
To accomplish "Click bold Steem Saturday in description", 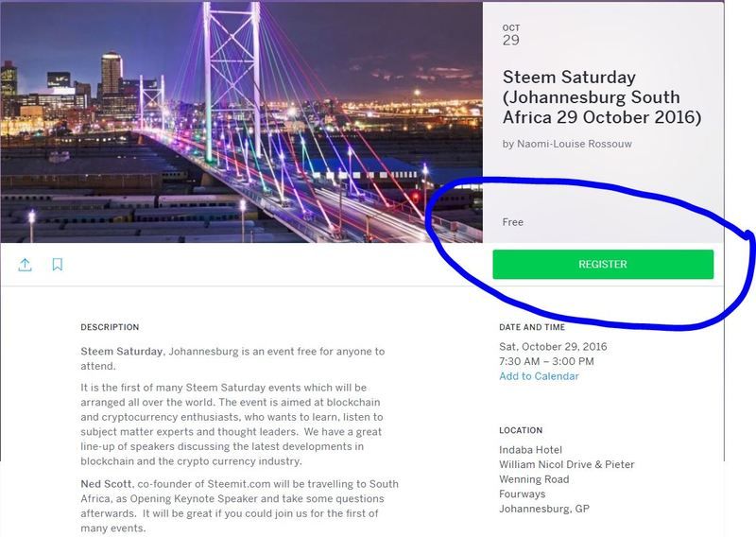I will point(122,352).
